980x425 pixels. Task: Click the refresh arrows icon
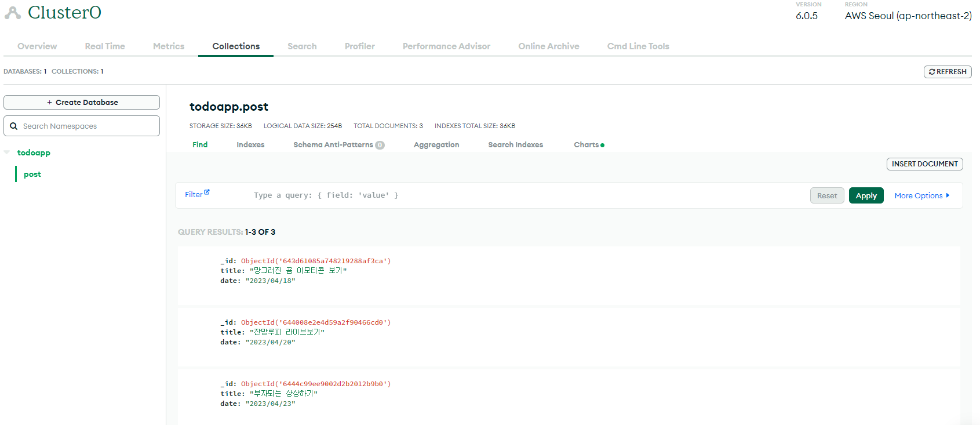coord(932,72)
